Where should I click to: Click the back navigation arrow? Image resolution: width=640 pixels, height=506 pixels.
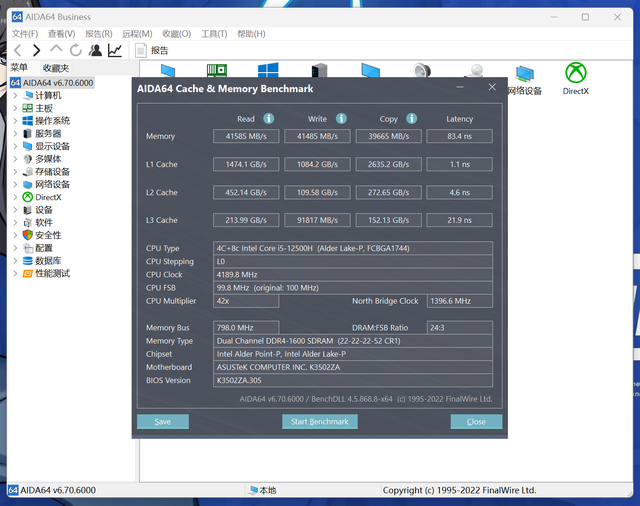[17, 50]
